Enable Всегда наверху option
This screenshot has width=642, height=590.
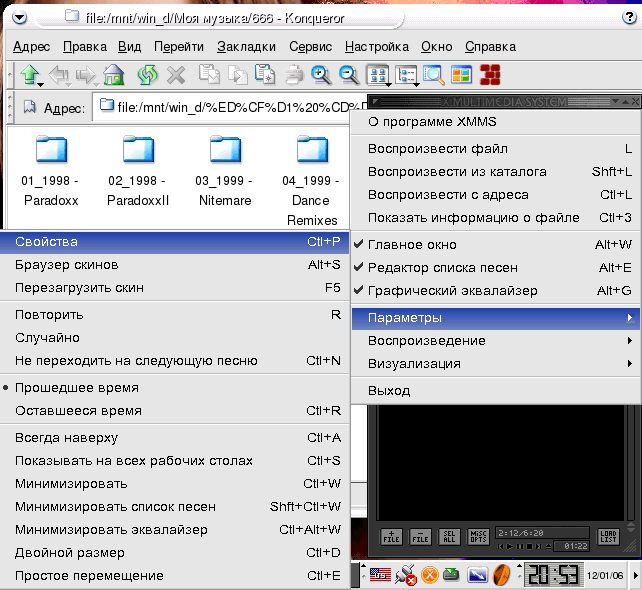174,437
